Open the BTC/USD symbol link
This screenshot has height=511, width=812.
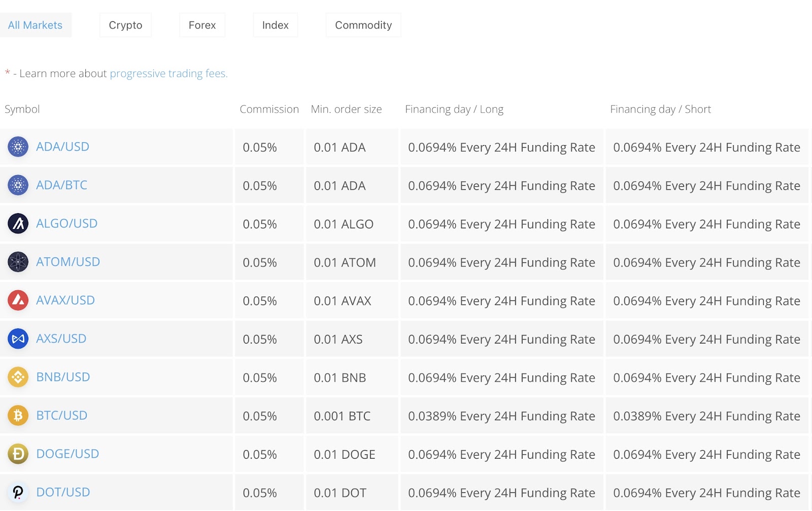pos(61,416)
